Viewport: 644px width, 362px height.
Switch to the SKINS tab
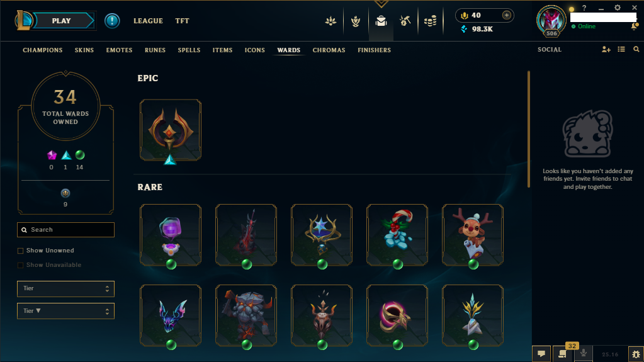[84, 50]
